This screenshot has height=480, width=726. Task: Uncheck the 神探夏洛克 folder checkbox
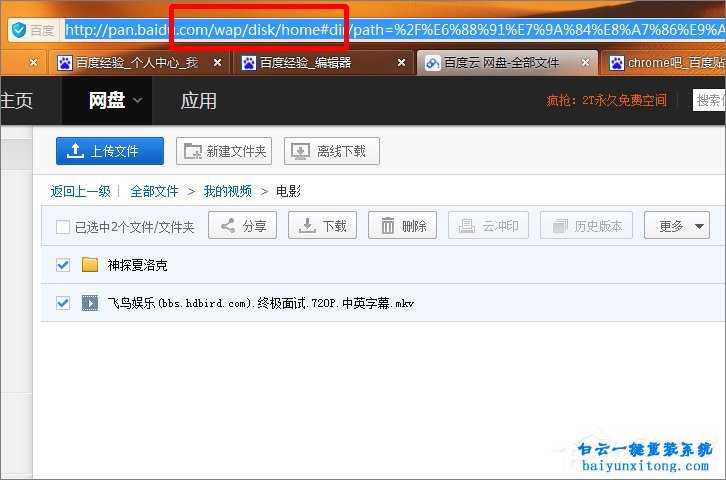tap(63, 265)
